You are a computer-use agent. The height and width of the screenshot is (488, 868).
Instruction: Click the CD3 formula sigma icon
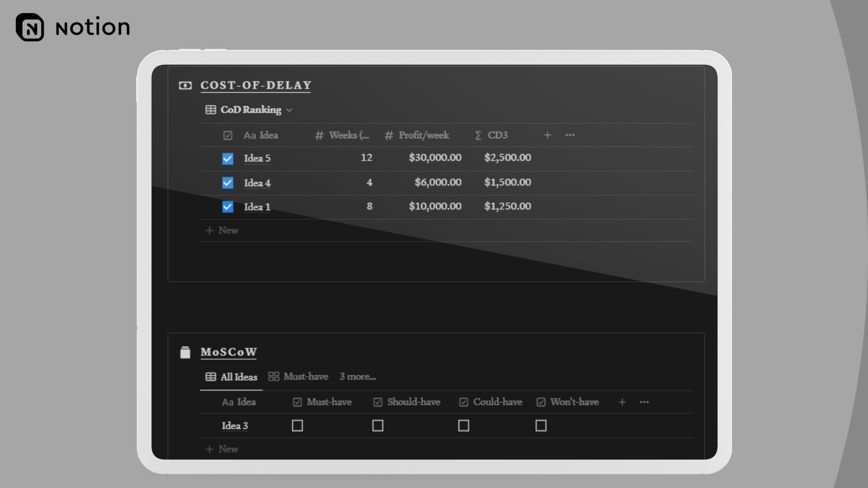tap(478, 136)
